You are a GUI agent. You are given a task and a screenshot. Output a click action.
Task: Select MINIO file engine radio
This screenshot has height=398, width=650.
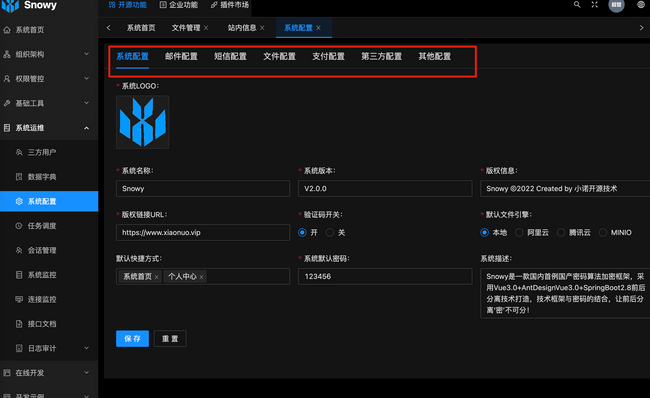click(x=603, y=232)
